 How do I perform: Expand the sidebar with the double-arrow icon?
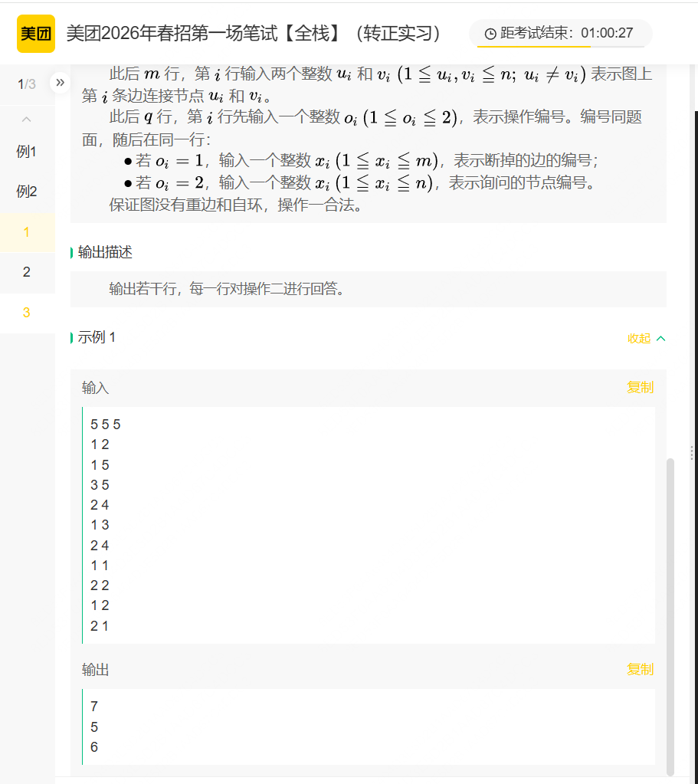point(61,83)
